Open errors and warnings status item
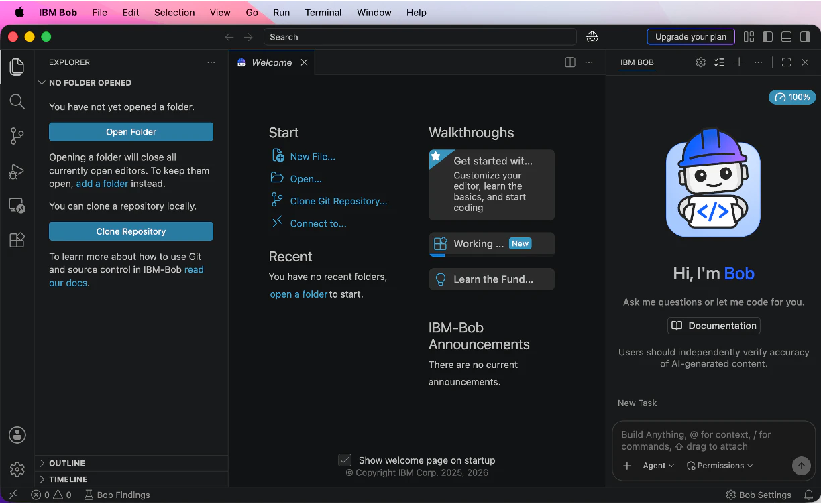This screenshot has width=821, height=504. [x=51, y=495]
